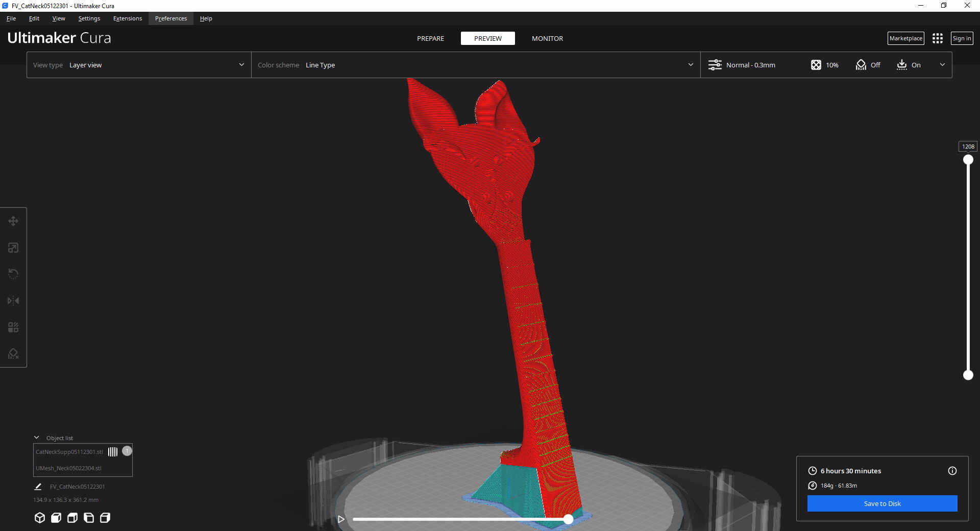Open the Edit menu

click(34, 18)
